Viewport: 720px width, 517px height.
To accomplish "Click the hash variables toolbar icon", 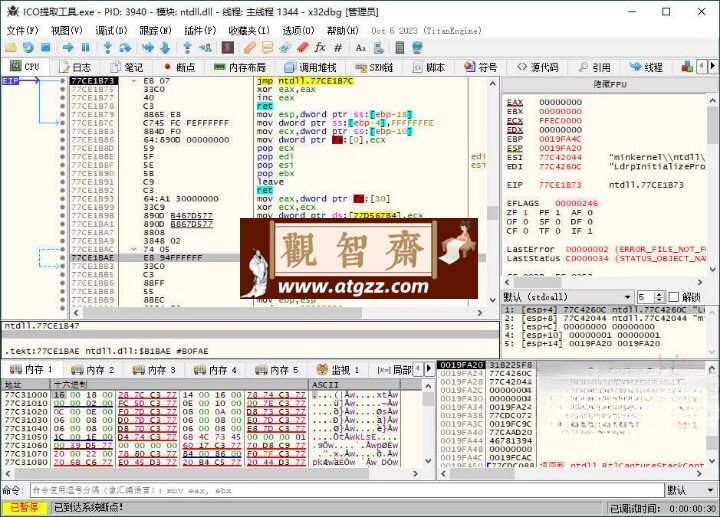I will tap(338, 47).
